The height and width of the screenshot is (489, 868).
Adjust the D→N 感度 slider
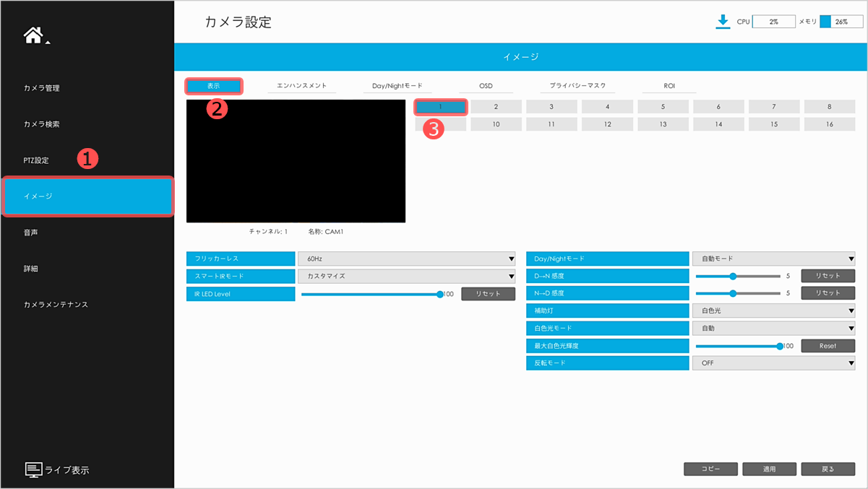click(733, 276)
